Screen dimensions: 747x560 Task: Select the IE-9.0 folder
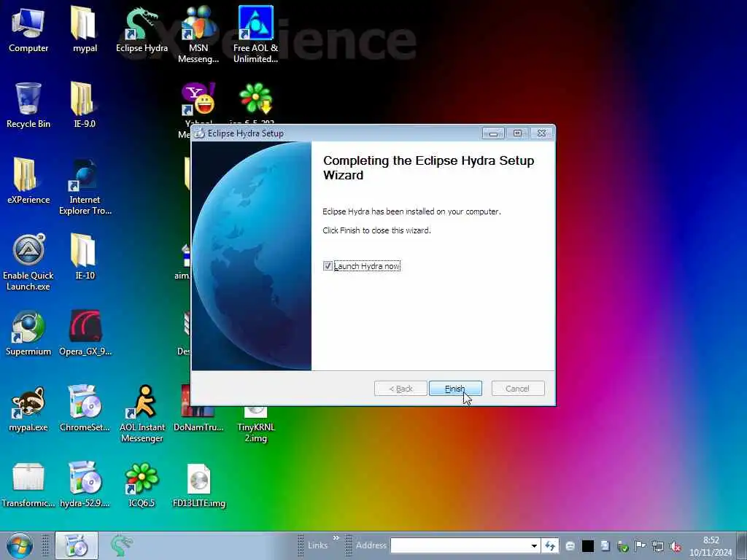click(85, 106)
